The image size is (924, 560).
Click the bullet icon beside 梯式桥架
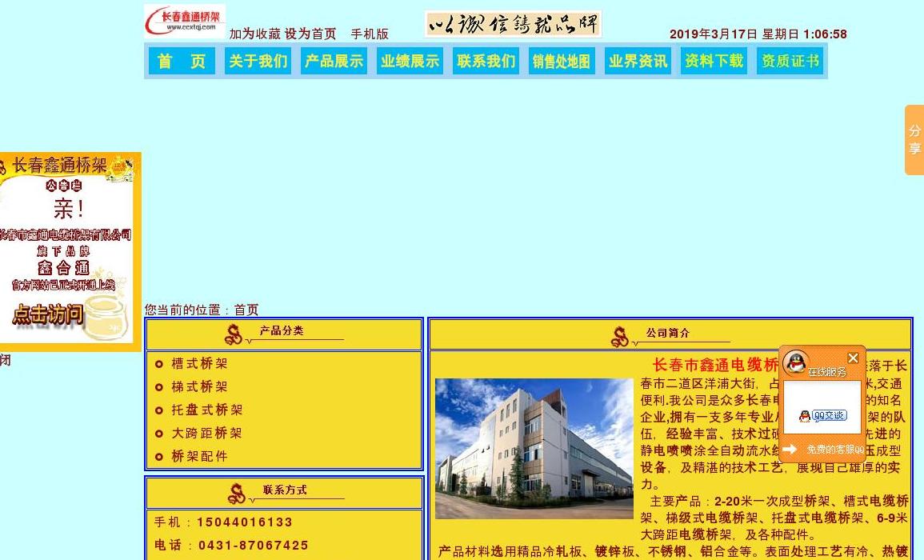pos(158,387)
